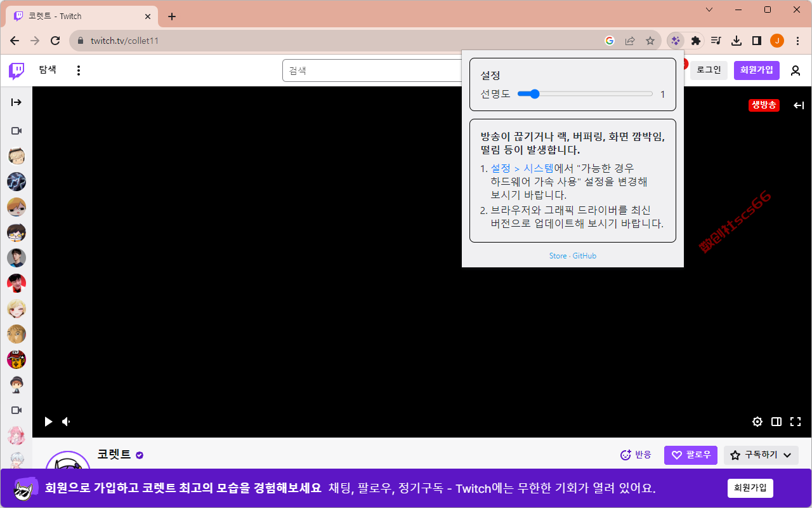The height and width of the screenshot is (508, 812).
Task: Adjust the 선명도 sharpness slider
Action: [x=585, y=94]
